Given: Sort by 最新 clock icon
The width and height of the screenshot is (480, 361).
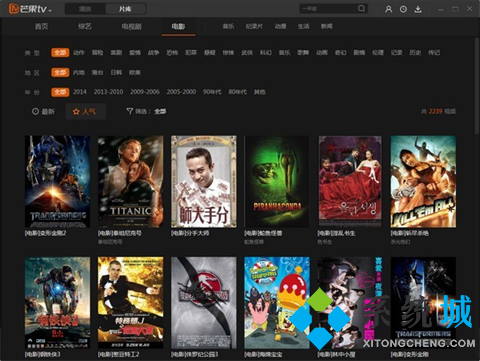Looking at the screenshot, I should pos(35,111).
